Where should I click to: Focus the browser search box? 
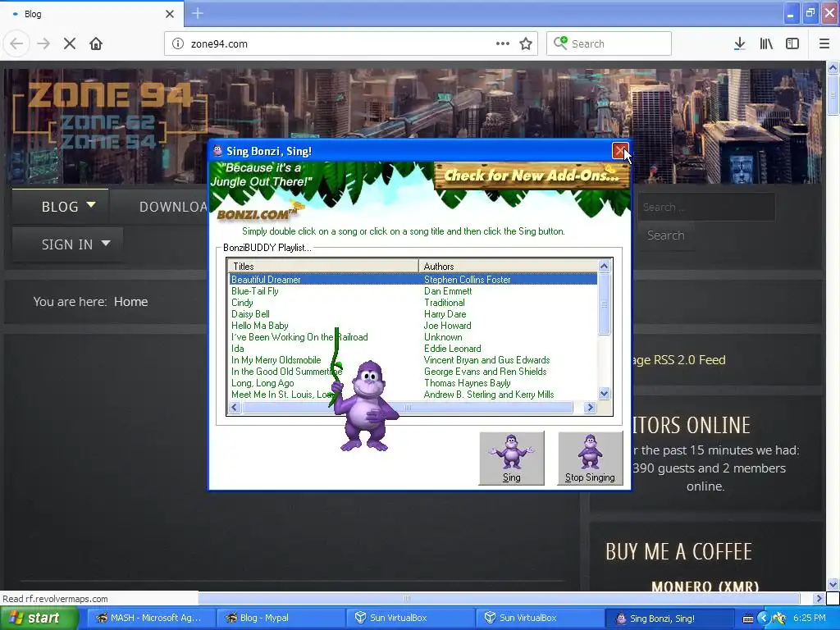coord(609,44)
